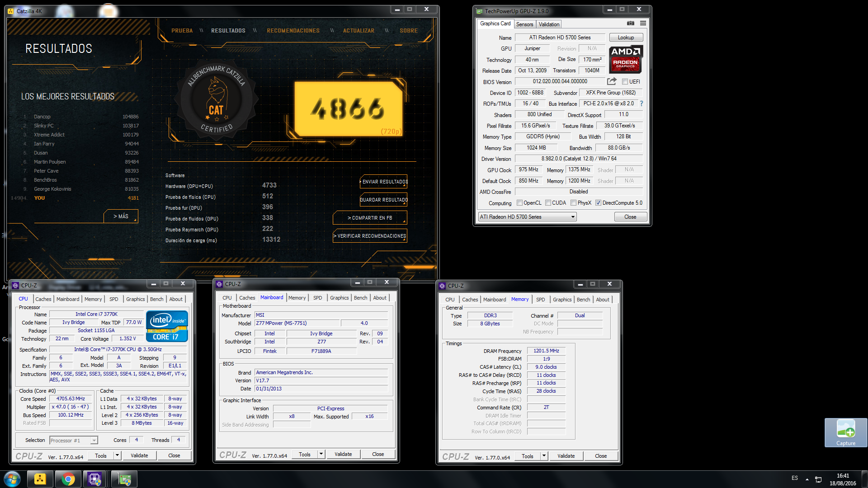This screenshot has height=488, width=868.
Task: Switch to the Validation tab in GPU-Z
Action: 549,24
